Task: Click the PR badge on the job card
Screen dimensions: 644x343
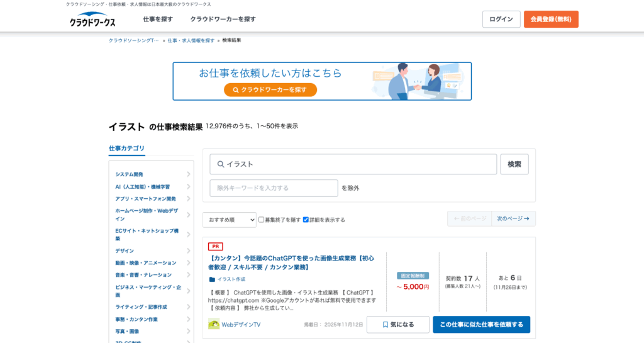Action: (x=216, y=247)
